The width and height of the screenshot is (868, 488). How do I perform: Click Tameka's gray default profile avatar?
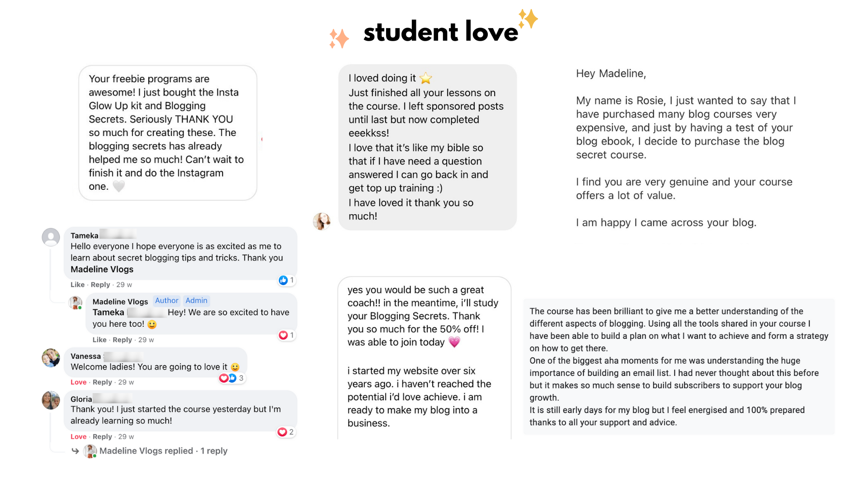point(51,237)
